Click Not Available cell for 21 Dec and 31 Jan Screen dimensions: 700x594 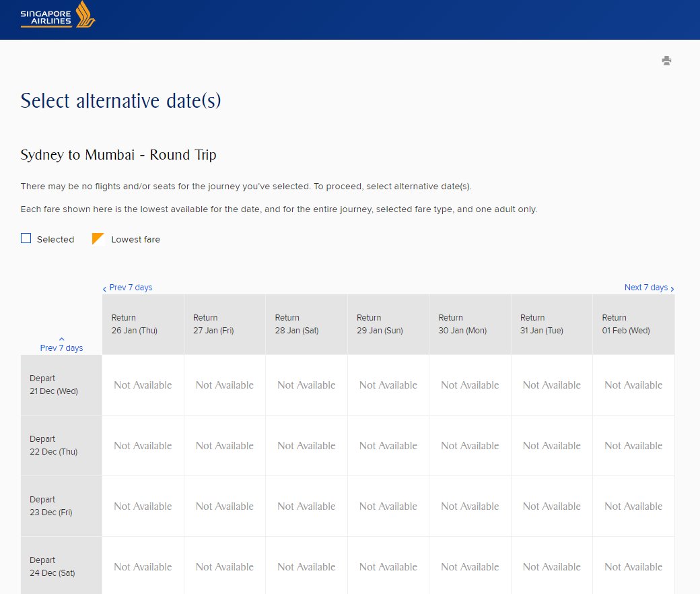coord(551,385)
